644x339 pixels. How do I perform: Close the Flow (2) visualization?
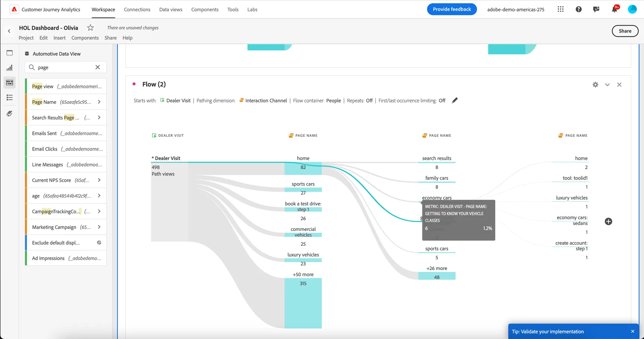(x=619, y=85)
